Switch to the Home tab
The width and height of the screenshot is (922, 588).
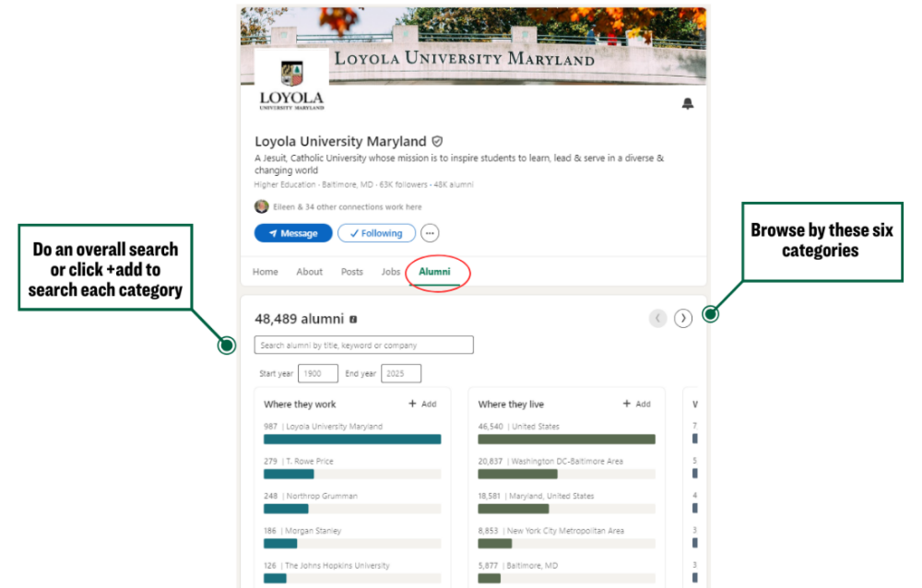coord(266,272)
